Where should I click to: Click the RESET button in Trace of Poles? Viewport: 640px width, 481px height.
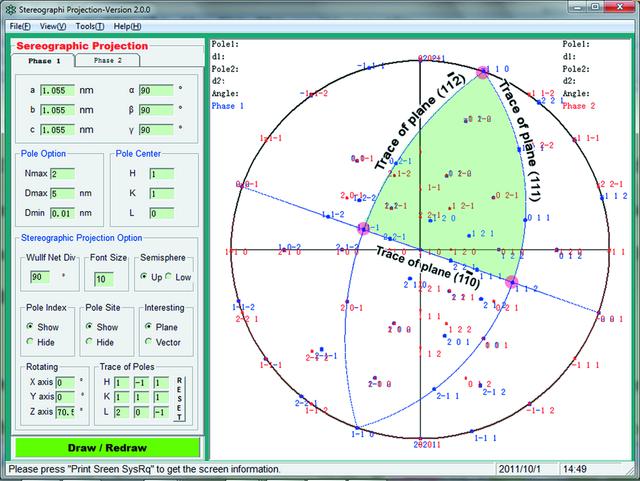tap(179, 399)
